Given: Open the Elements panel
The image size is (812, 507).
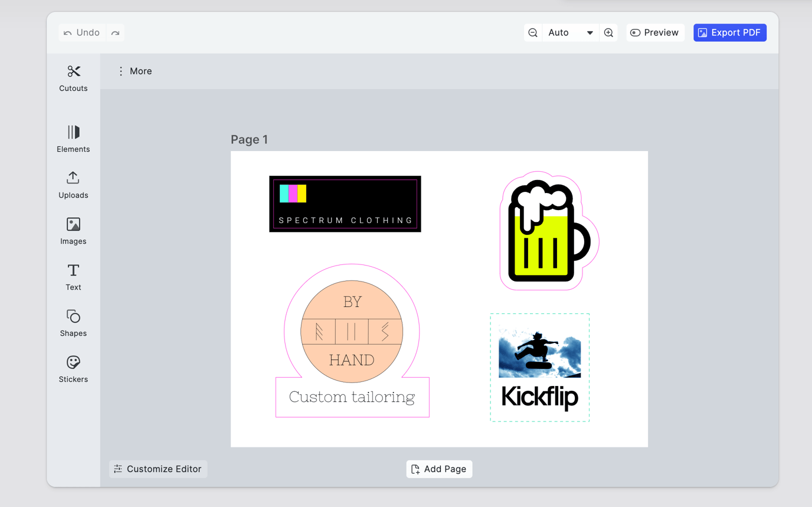Looking at the screenshot, I should click(x=73, y=138).
